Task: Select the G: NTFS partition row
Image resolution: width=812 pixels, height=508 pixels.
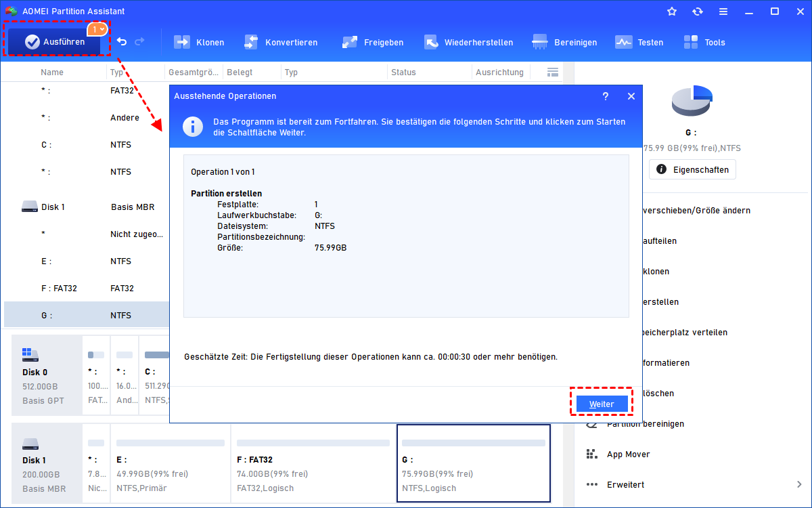Action: click(x=86, y=315)
